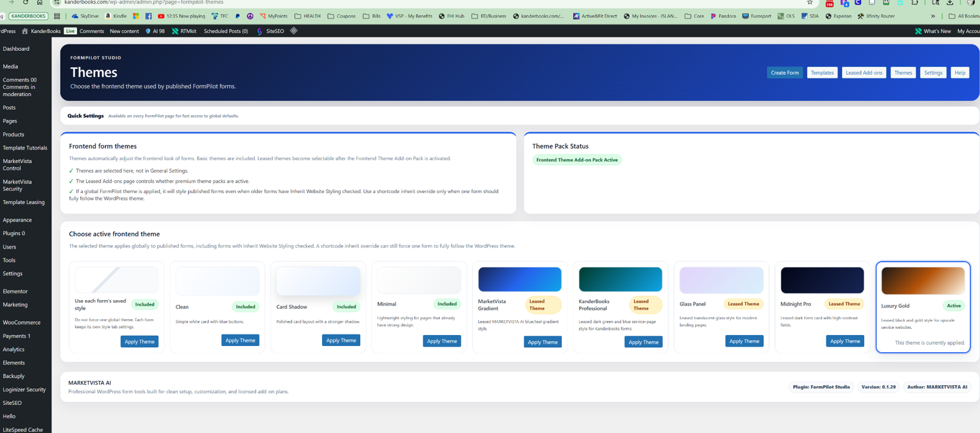Screen dimensions: 980x433
Task: Apply the KanderBooks Professional theme
Action: [x=643, y=342]
